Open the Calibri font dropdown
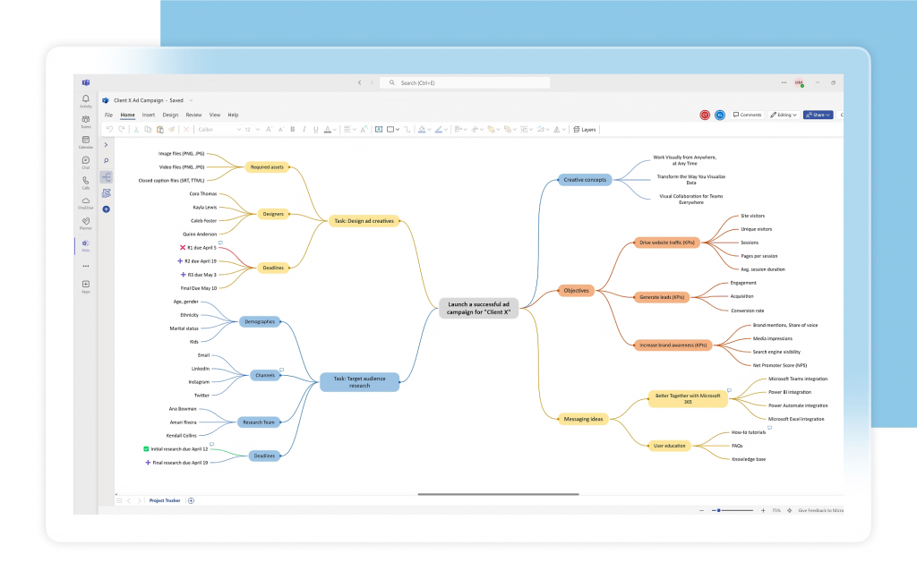This screenshot has width=917, height=588. (219, 130)
